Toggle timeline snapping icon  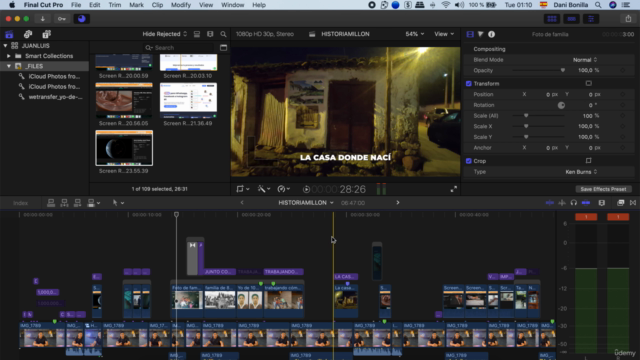[586, 203]
